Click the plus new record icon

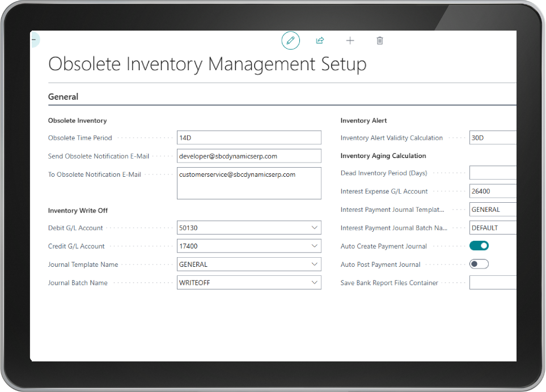[x=350, y=41]
